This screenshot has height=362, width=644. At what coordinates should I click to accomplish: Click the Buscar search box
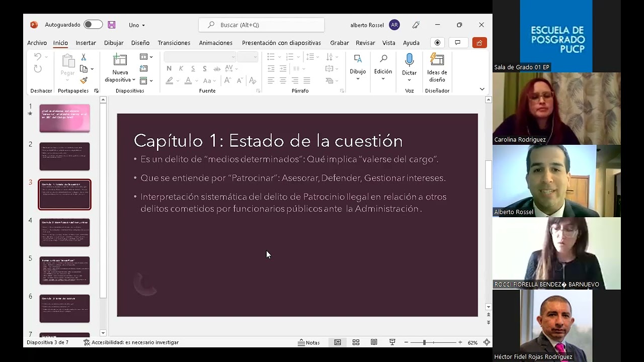click(262, 25)
